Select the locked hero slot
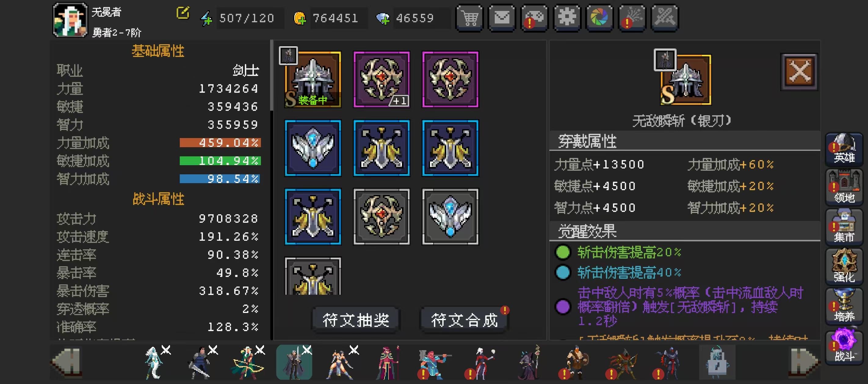This screenshot has width=868, height=384. coord(717,362)
